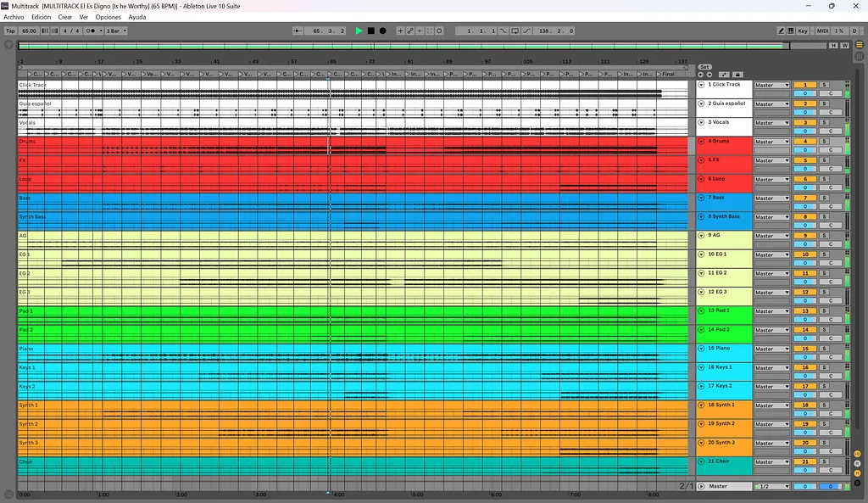Click the W optimize width button
Image resolution: width=868 pixels, height=503 pixels.
[x=844, y=46]
